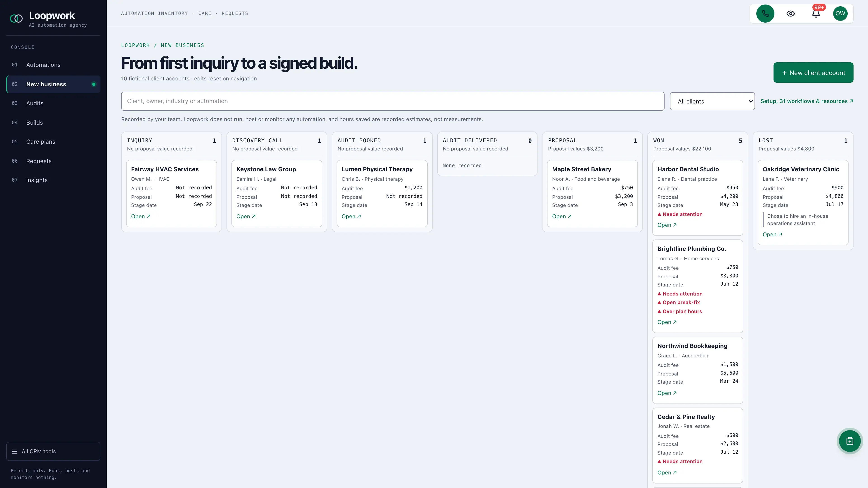
Task: Open Cedar & Pine Realty account link
Action: pyautogui.click(x=667, y=472)
